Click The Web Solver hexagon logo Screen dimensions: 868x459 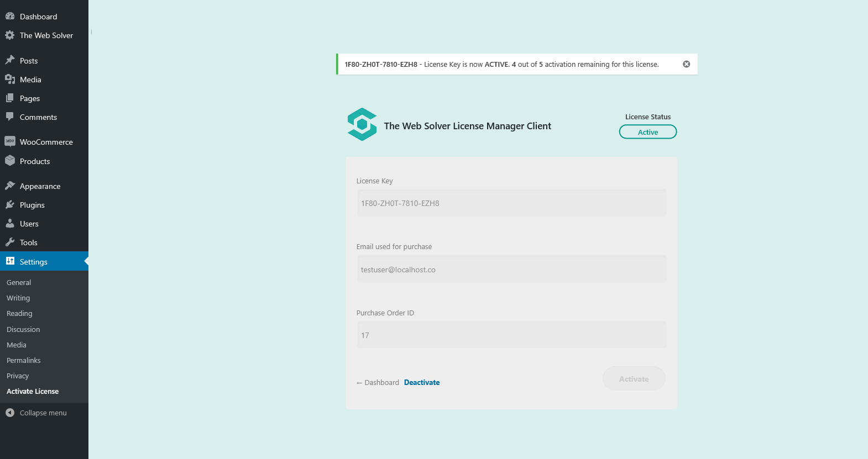coord(362,124)
